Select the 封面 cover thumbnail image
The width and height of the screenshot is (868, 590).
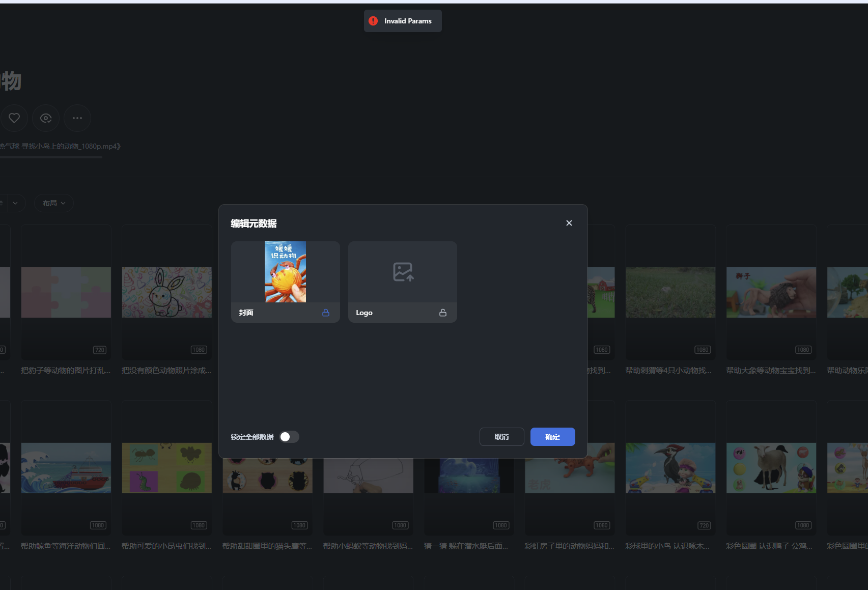click(285, 272)
